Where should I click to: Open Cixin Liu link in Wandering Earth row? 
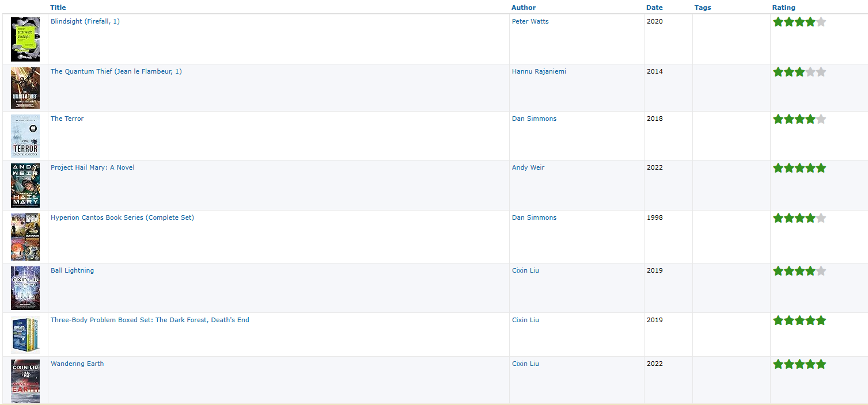pyautogui.click(x=525, y=364)
